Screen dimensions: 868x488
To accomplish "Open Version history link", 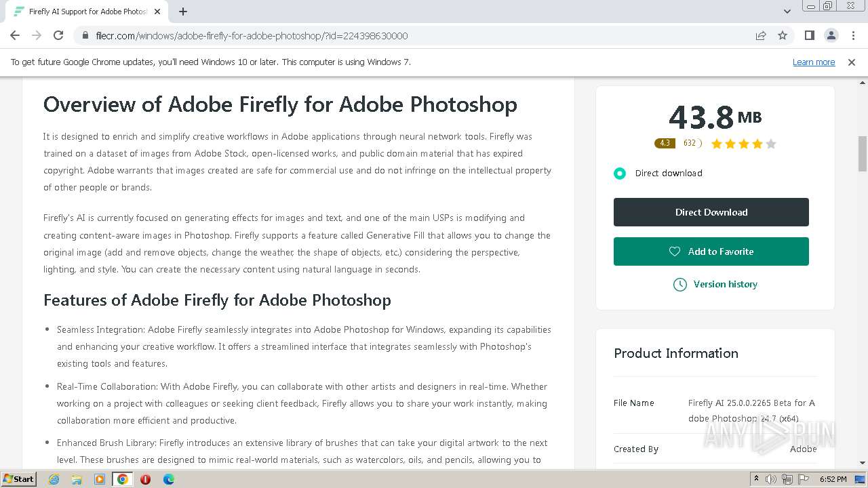I will click(x=725, y=284).
